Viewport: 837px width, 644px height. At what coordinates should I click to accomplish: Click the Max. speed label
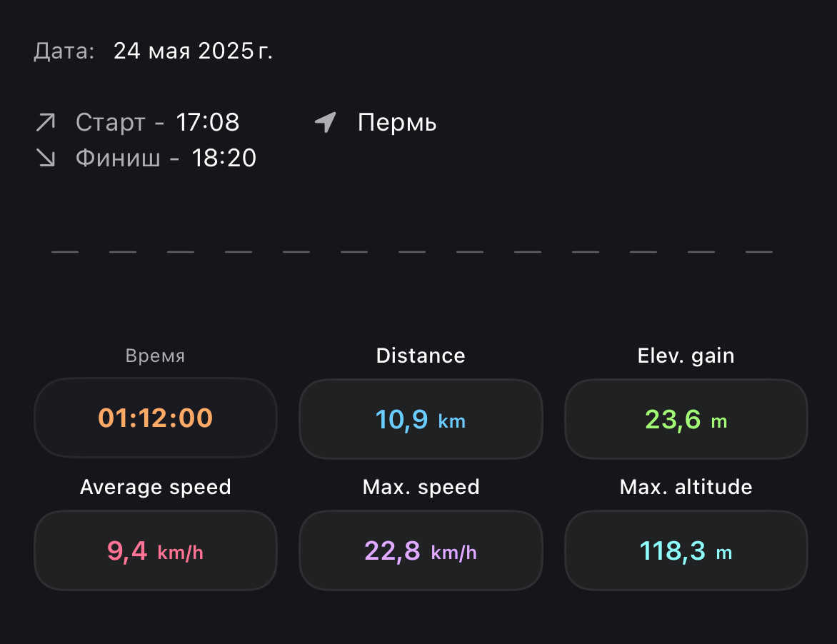[x=421, y=487]
